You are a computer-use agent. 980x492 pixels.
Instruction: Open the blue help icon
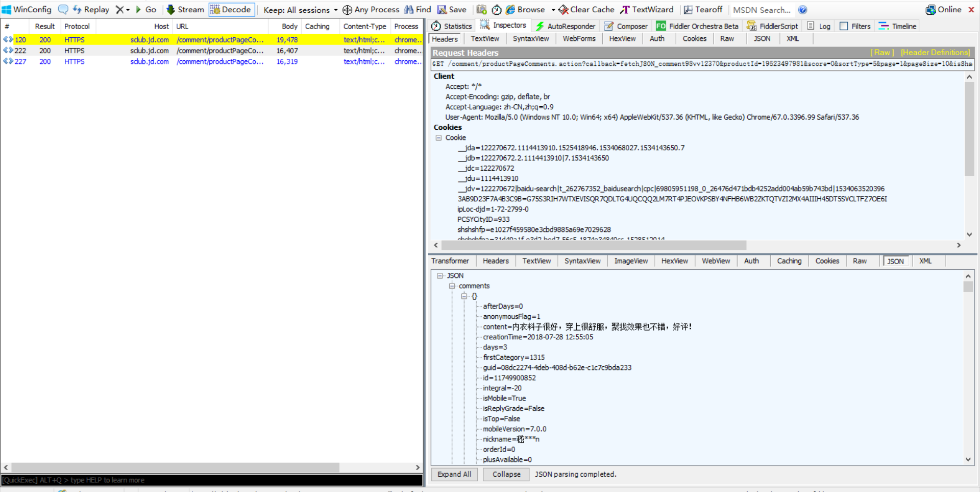click(803, 10)
